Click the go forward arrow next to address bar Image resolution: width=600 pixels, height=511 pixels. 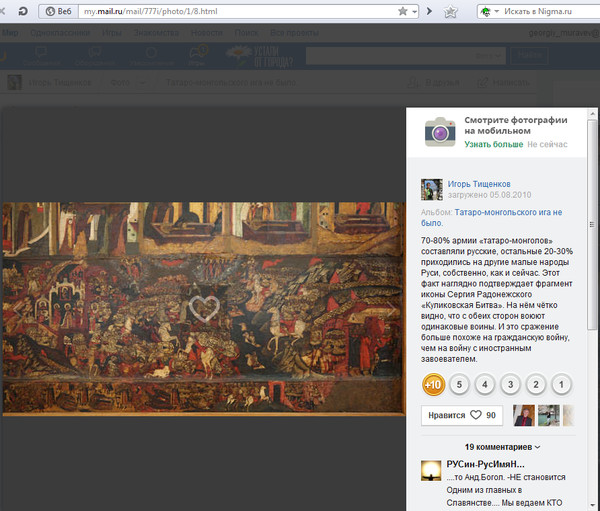pyautogui.click(x=429, y=11)
